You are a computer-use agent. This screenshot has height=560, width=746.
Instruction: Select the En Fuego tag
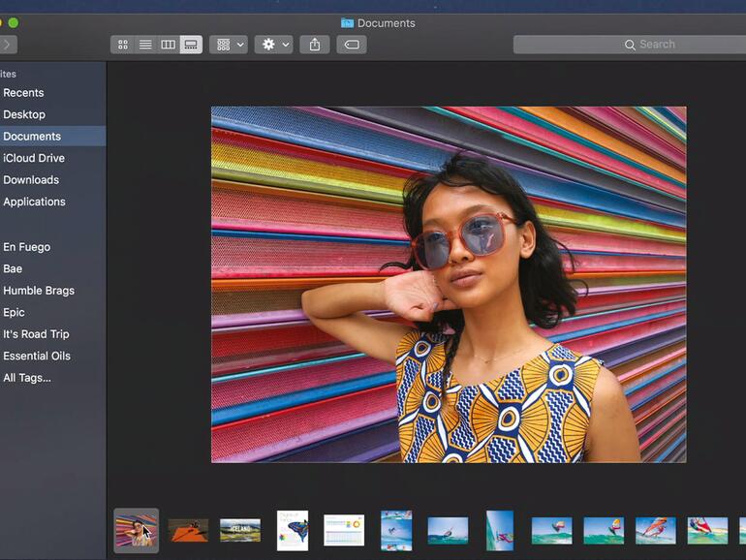[53, 247]
